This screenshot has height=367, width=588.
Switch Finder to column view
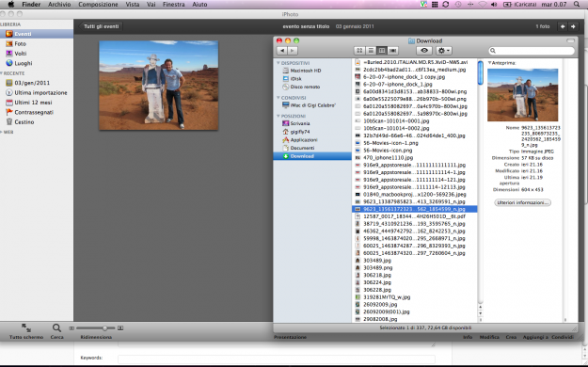click(382, 50)
